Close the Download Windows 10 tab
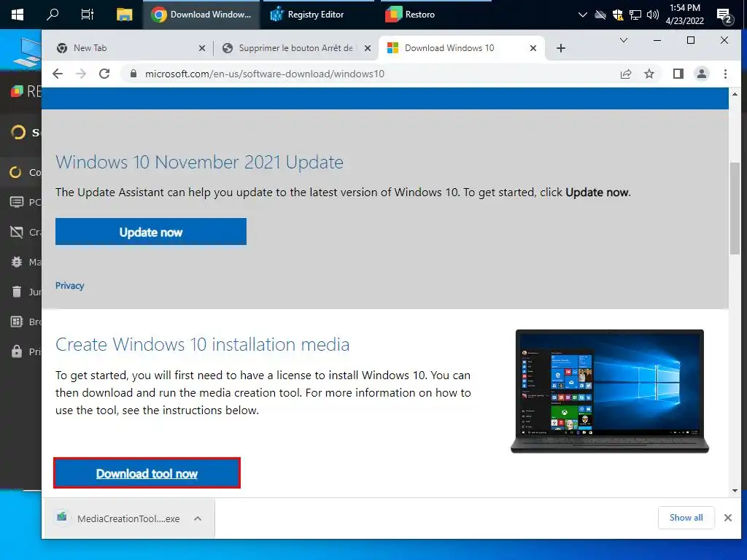 [533, 48]
